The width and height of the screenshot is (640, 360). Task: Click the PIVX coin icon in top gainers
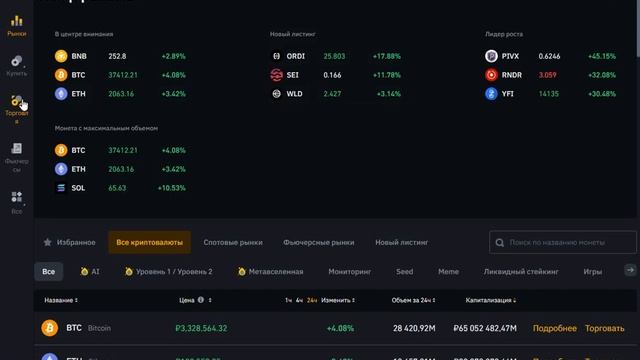click(x=491, y=56)
